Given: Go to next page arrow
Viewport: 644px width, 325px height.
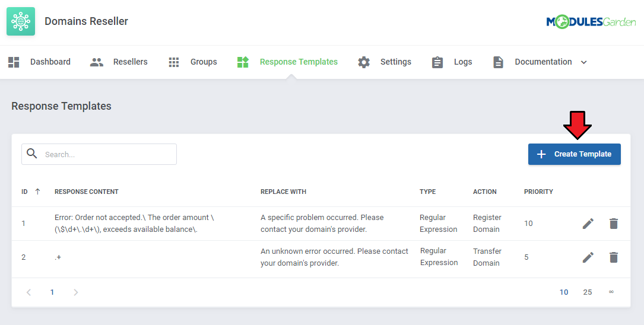Looking at the screenshot, I should click(x=75, y=292).
